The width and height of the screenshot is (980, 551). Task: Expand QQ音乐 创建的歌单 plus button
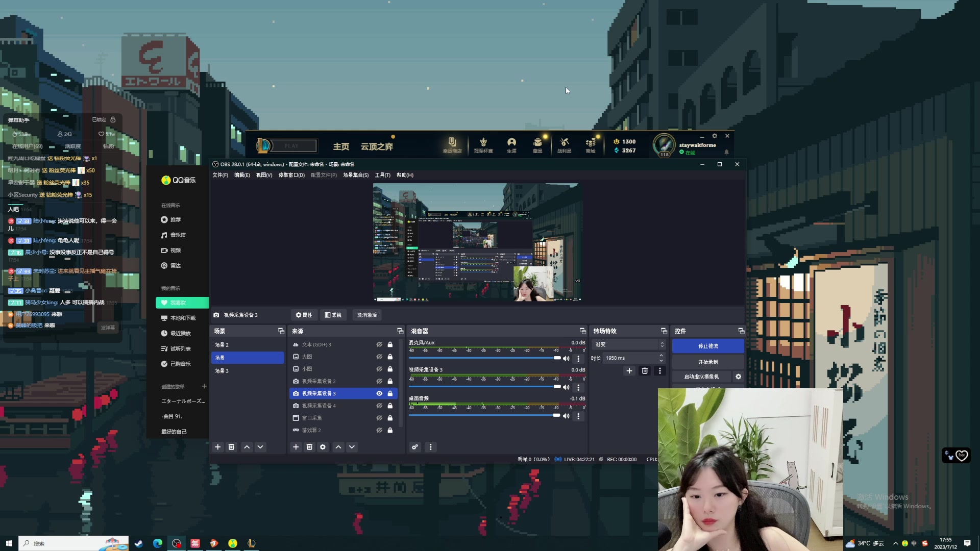tap(204, 386)
